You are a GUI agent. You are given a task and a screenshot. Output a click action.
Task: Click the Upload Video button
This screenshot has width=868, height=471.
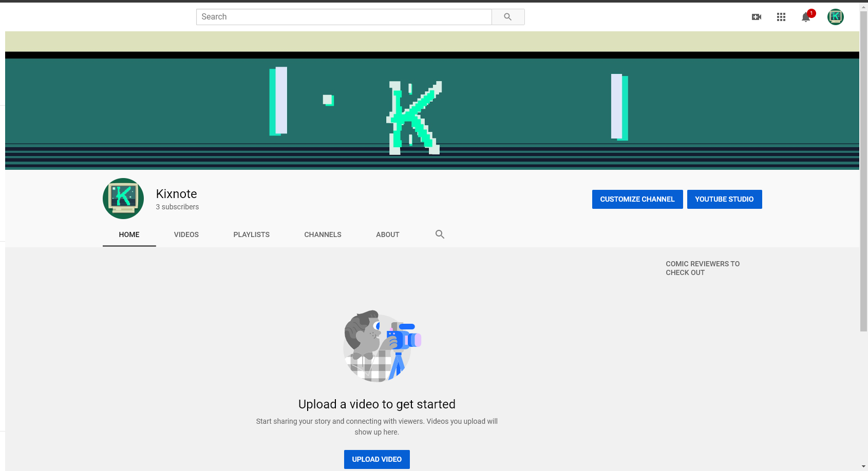pyautogui.click(x=377, y=459)
